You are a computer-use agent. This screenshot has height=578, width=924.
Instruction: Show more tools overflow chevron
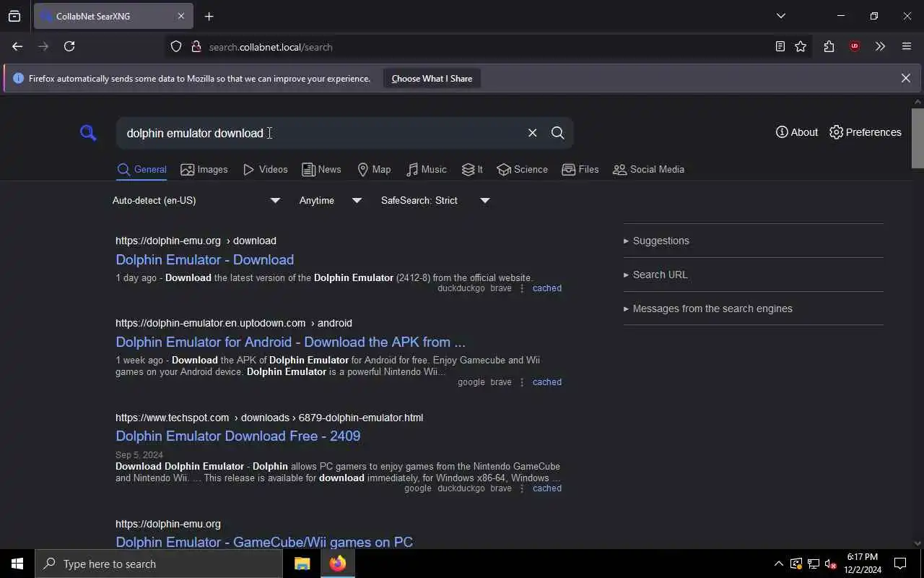880,47
